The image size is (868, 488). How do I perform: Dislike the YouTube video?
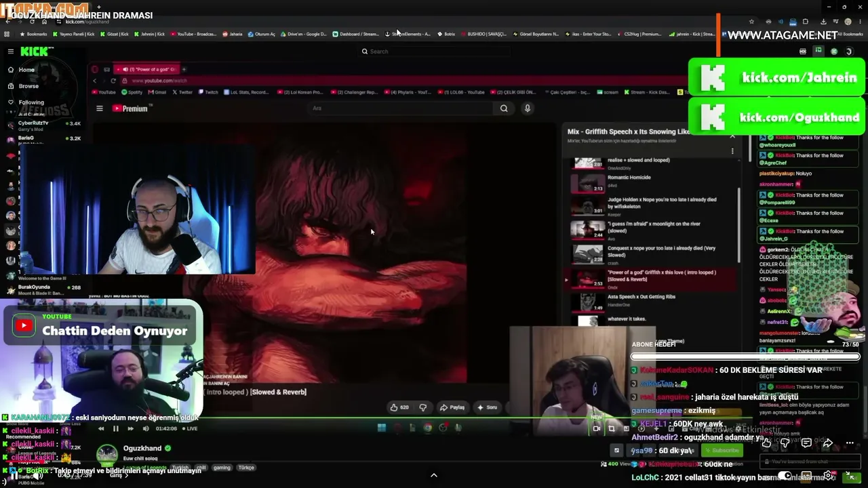[x=423, y=407]
